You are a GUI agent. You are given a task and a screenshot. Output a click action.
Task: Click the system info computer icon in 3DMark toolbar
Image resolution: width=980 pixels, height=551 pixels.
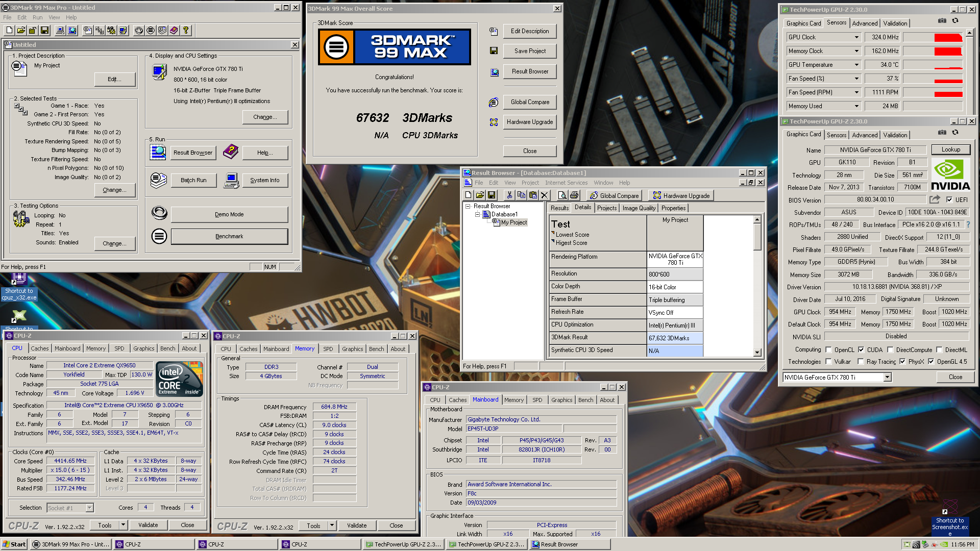pyautogui.click(x=60, y=31)
